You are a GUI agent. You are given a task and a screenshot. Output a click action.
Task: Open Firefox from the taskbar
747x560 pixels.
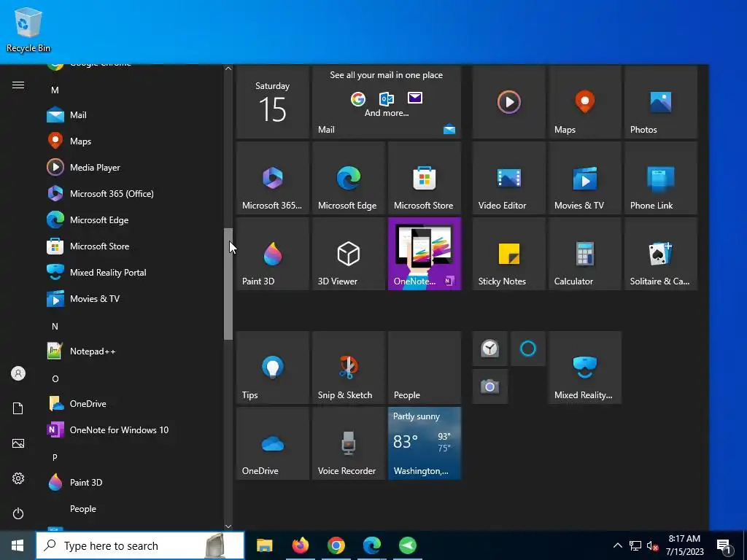point(300,545)
